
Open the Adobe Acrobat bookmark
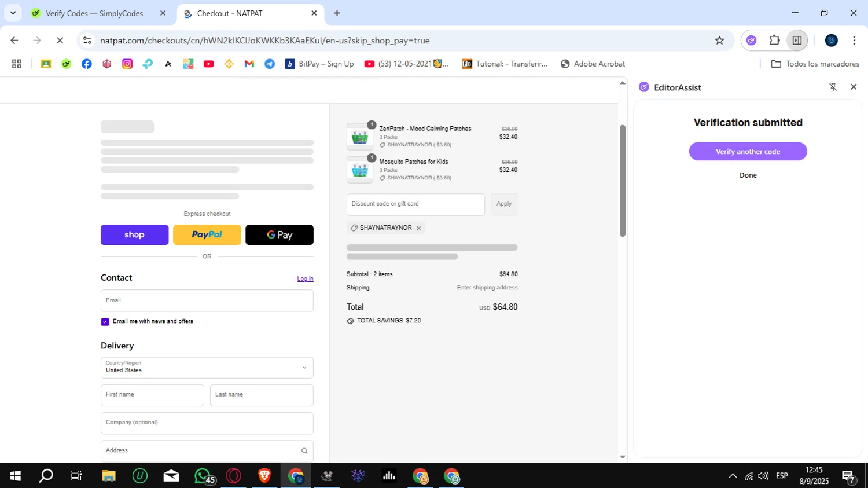593,64
